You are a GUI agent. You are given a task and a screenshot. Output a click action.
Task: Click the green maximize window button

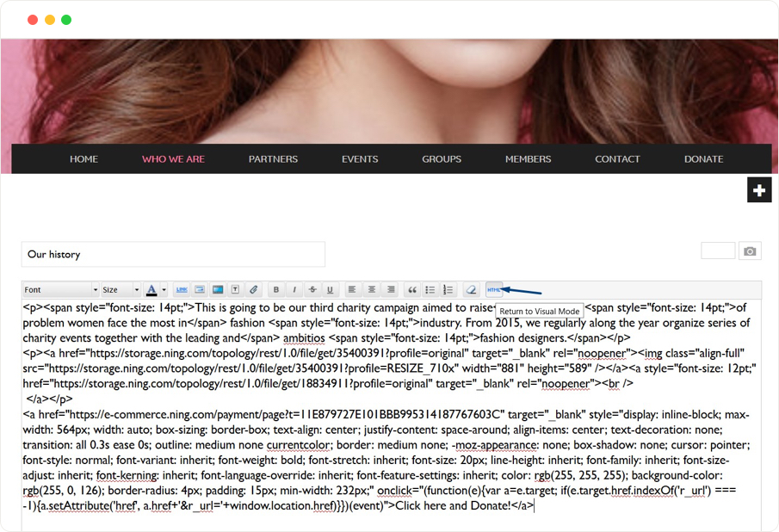tap(66, 20)
